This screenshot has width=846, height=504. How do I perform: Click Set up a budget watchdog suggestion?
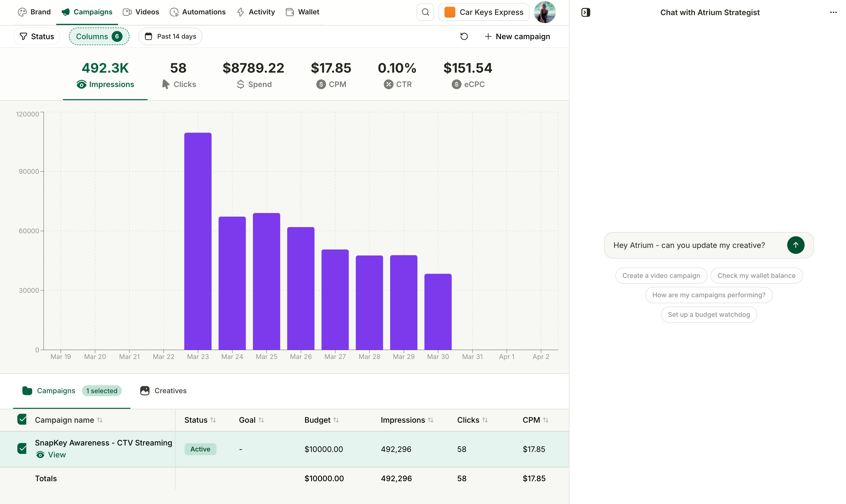[x=708, y=315]
